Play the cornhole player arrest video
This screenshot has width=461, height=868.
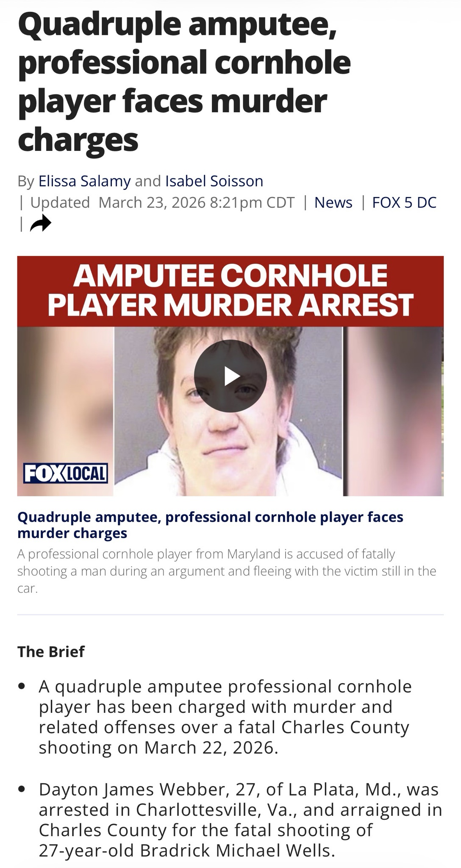click(x=230, y=376)
